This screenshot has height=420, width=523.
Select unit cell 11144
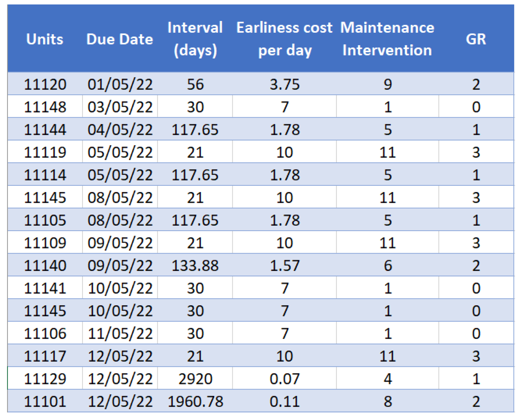(x=45, y=130)
